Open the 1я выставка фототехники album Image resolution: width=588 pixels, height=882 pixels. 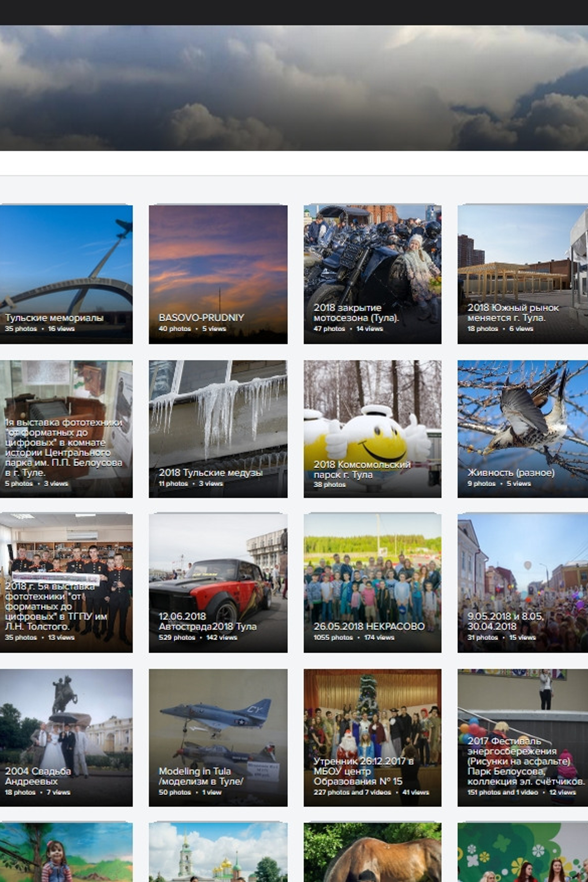click(66, 429)
